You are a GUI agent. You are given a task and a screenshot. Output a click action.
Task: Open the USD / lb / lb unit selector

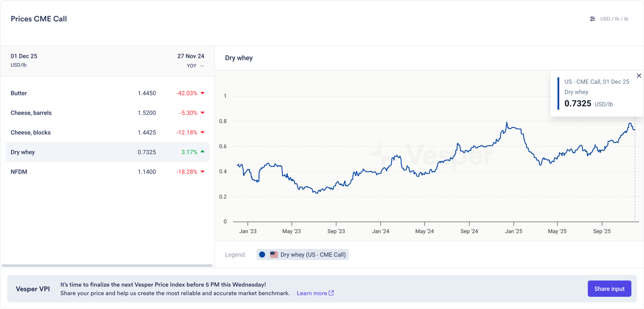[x=614, y=19]
